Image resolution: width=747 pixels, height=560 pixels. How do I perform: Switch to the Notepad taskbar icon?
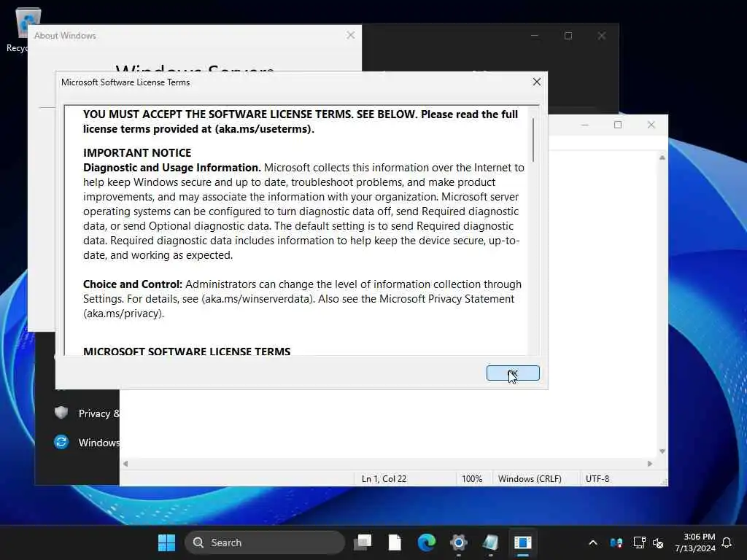pos(490,542)
